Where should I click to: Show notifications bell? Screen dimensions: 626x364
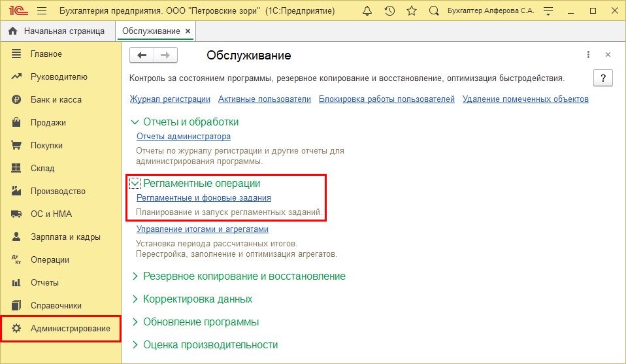367,10
